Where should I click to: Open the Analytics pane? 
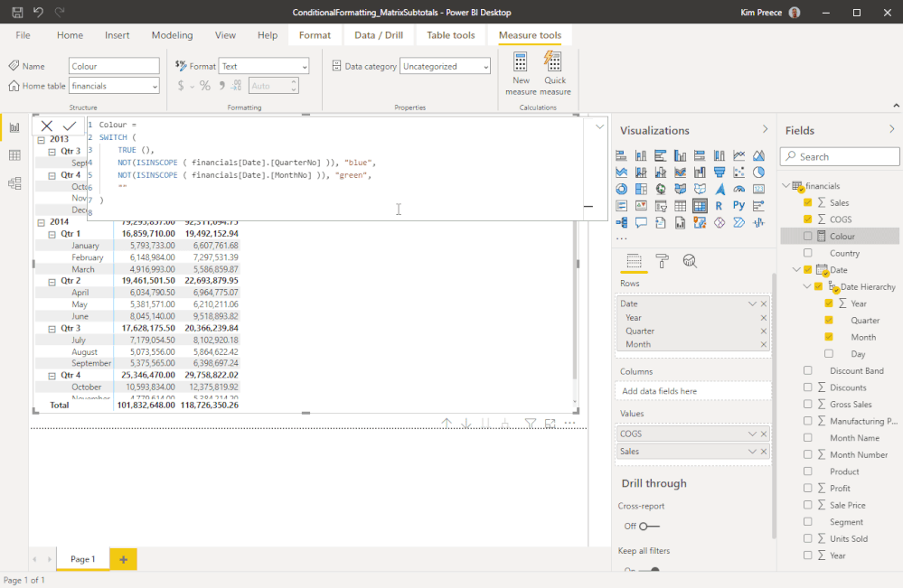(x=690, y=261)
